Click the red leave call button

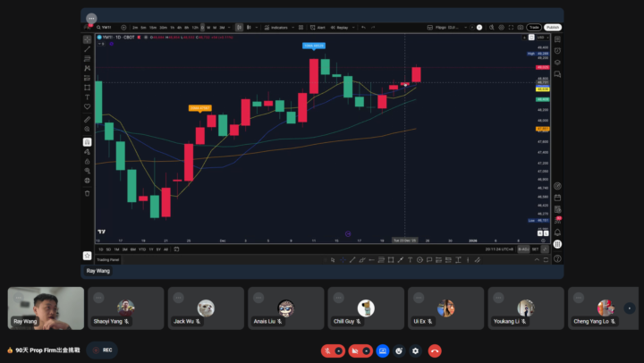point(435,350)
